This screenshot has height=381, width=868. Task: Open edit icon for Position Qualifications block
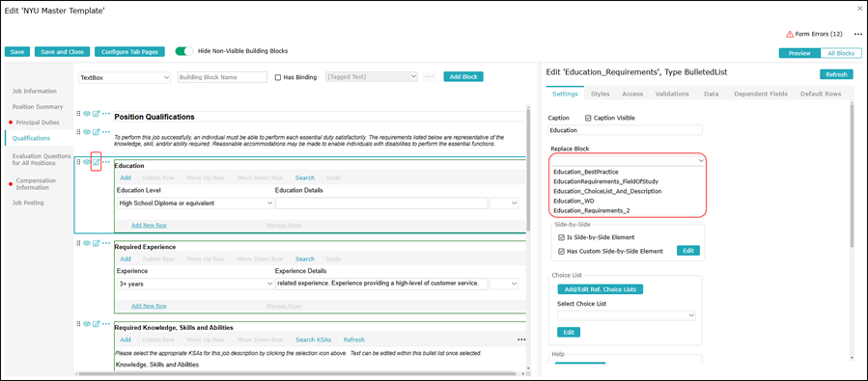pos(96,114)
